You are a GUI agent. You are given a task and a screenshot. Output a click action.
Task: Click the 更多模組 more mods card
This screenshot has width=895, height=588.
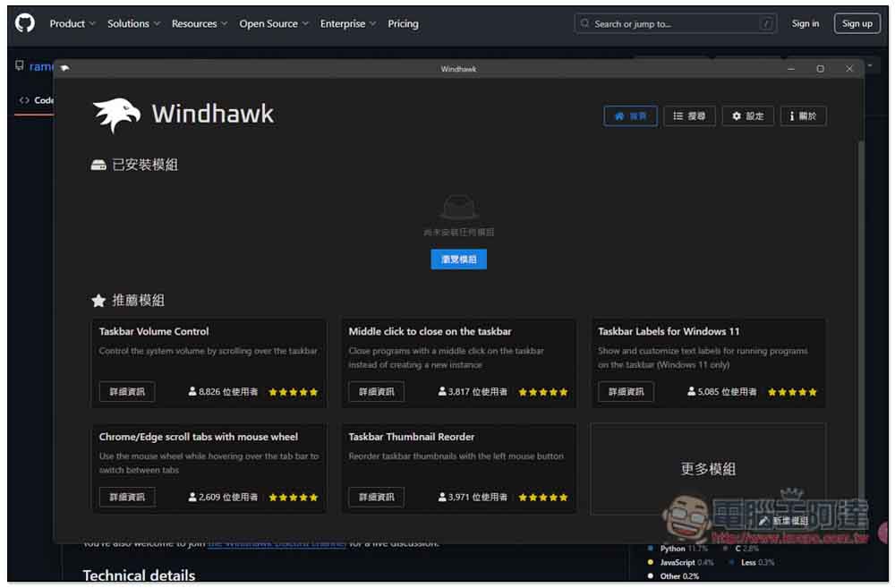click(x=708, y=469)
